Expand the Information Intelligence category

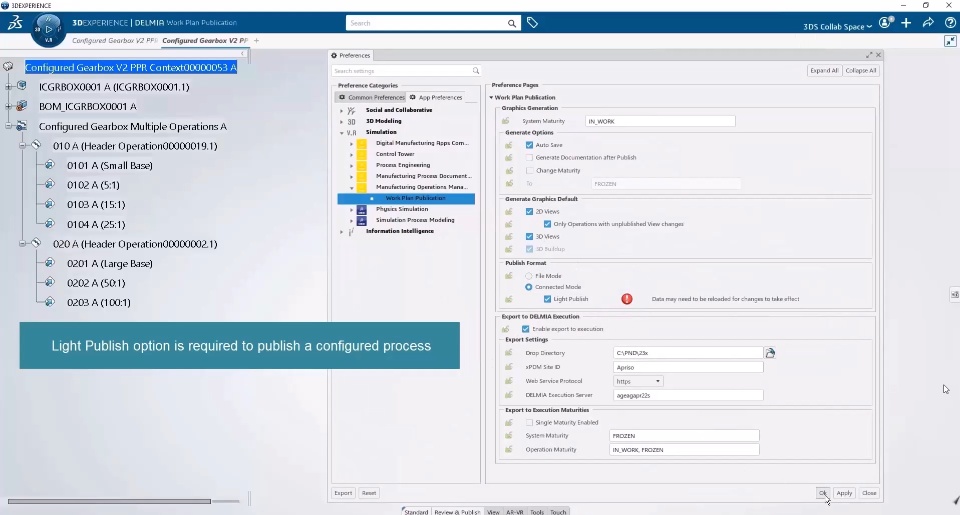click(342, 231)
